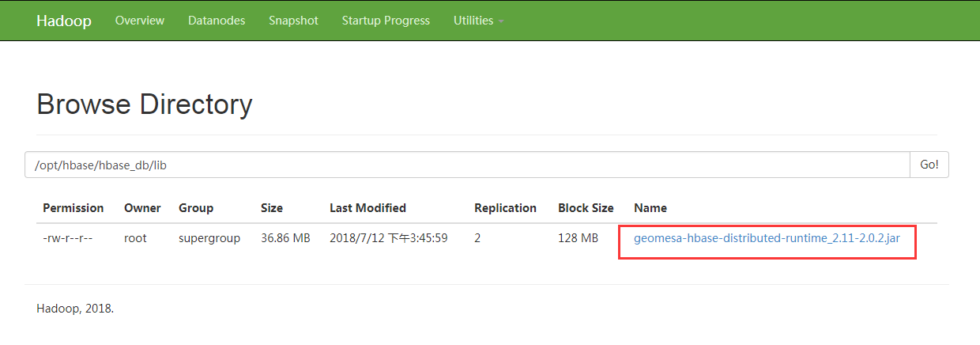This screenshot has height=345, width=980.
Task: Click the Replication column header
Action: point(505,208)
